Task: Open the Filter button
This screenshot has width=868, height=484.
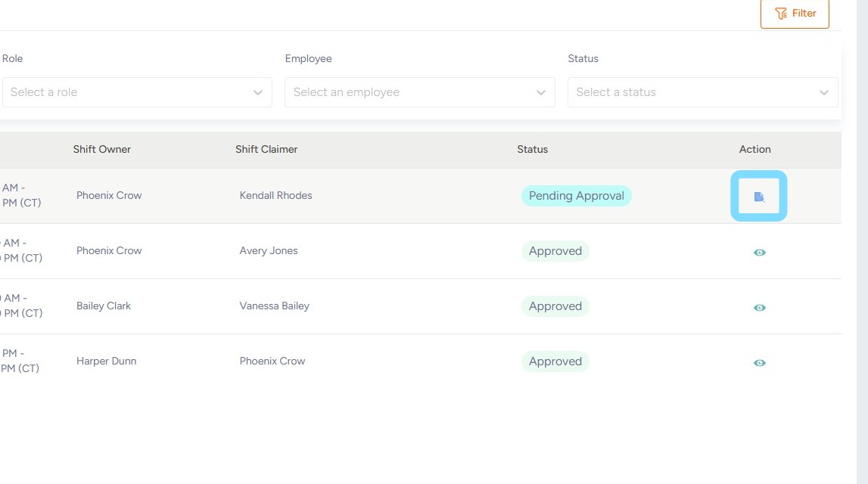Action: click(x=795, y=14)
